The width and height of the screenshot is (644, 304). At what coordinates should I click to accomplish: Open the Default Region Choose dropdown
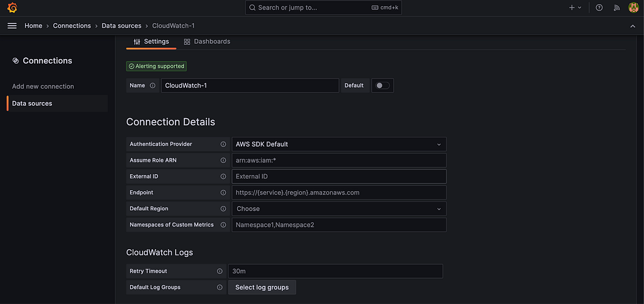[x=339, y=209]
